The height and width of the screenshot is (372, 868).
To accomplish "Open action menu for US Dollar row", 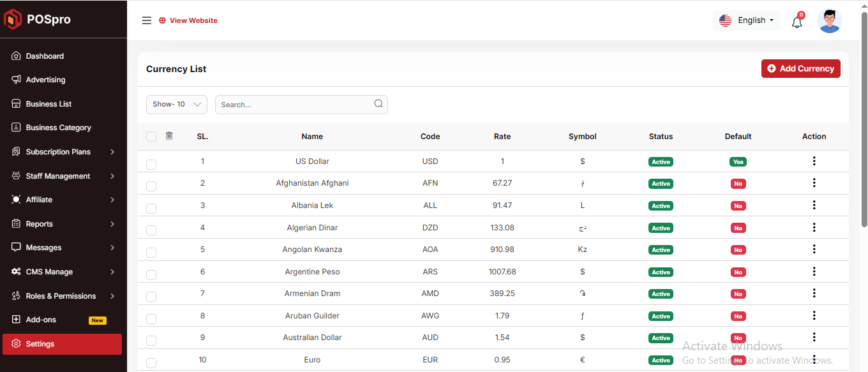I will click(x=814, y=161).
